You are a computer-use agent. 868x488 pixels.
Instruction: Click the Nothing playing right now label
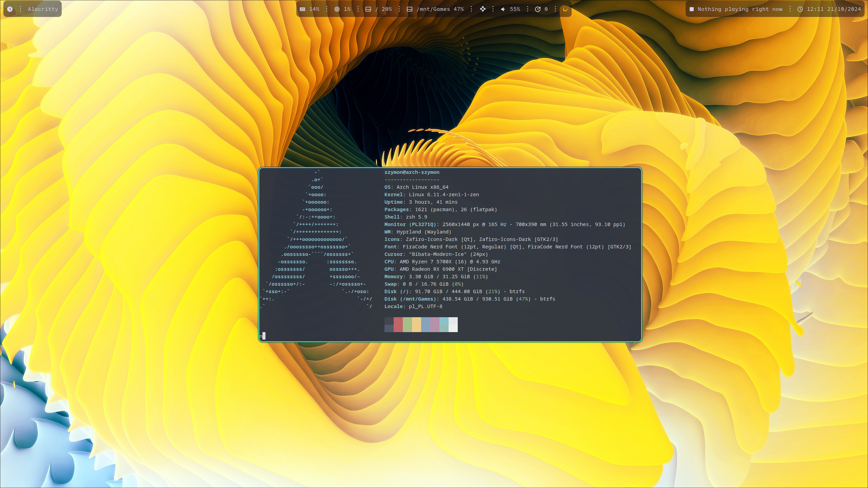(x=740, y=9)
